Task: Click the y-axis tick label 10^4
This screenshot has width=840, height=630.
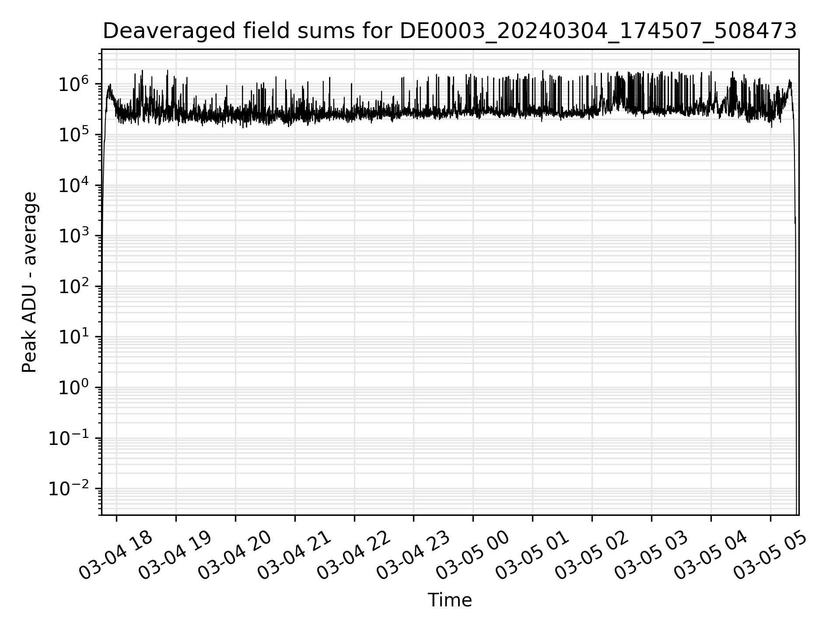Action: [73, 185]
